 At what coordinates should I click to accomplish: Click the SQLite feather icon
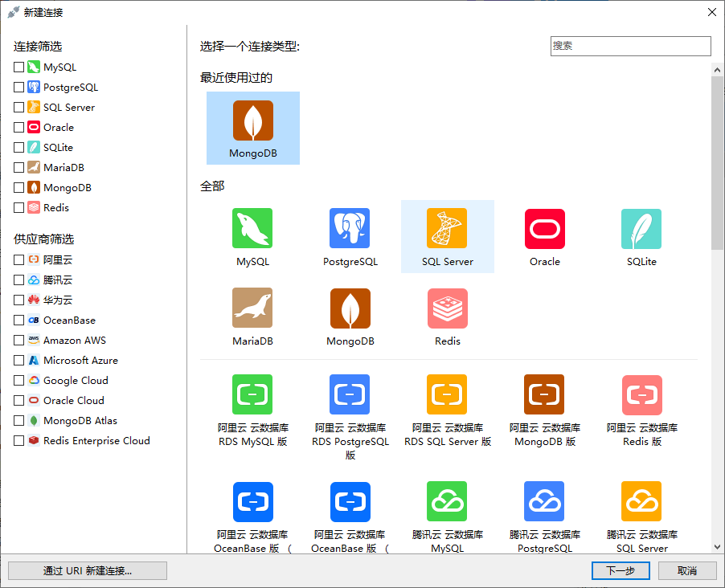[x=641, y=228]
